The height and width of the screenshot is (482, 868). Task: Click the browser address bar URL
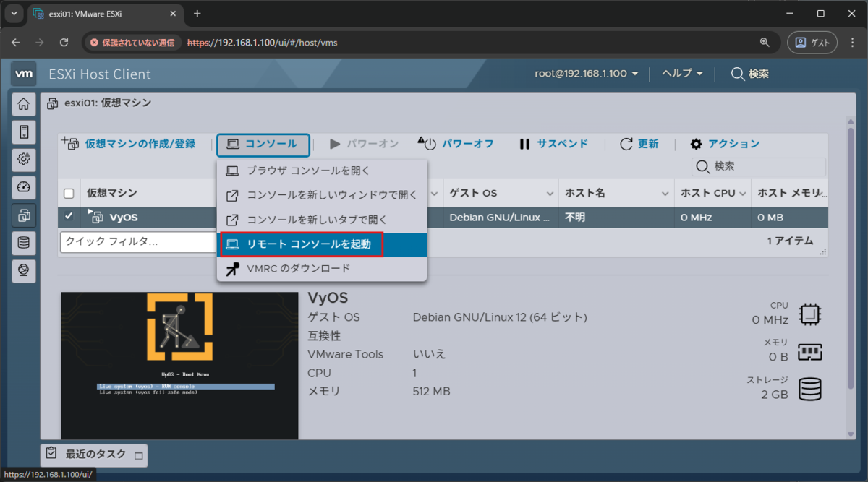(262, 43)
